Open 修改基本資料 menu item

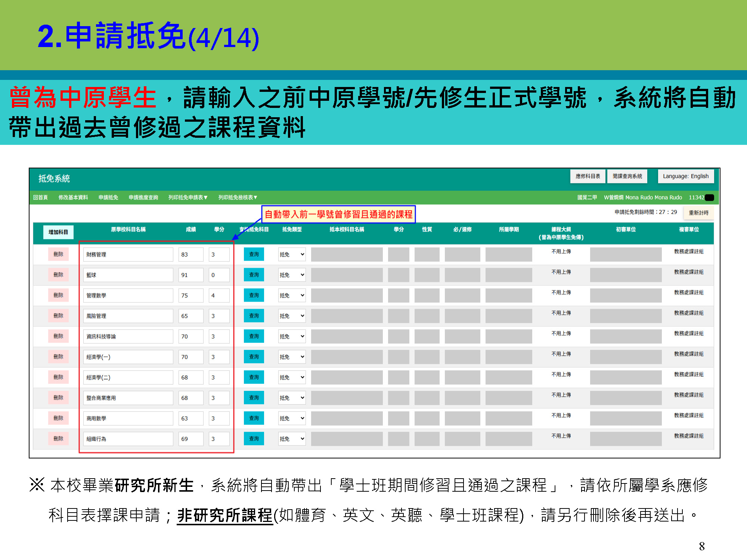[73, 197]
